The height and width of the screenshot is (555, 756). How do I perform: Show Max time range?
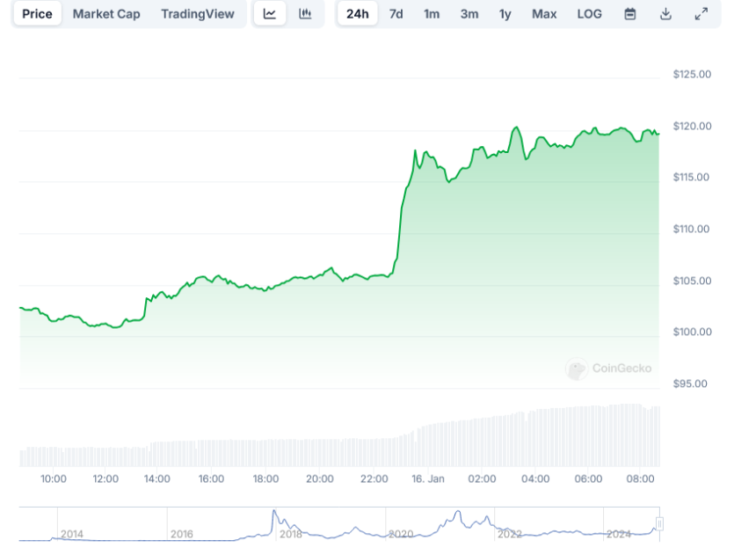tap(544, 14)
